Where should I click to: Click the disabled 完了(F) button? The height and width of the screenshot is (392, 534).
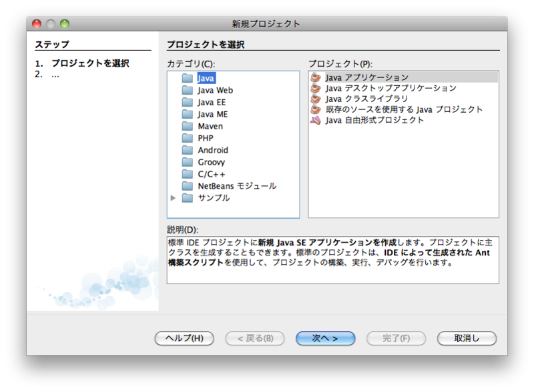point(396,338)
